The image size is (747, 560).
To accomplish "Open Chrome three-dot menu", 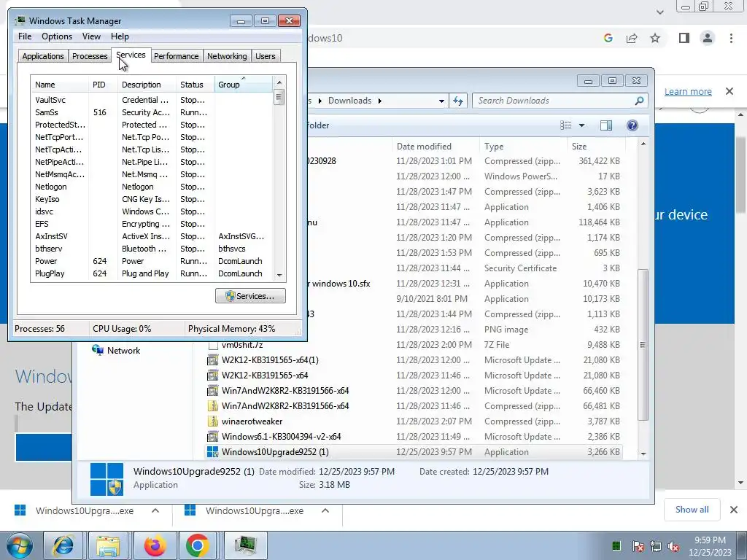I will pos(731,38).
